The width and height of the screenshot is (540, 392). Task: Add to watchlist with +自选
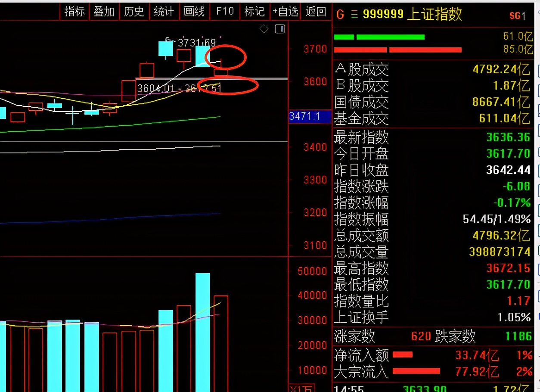point(285,12)
